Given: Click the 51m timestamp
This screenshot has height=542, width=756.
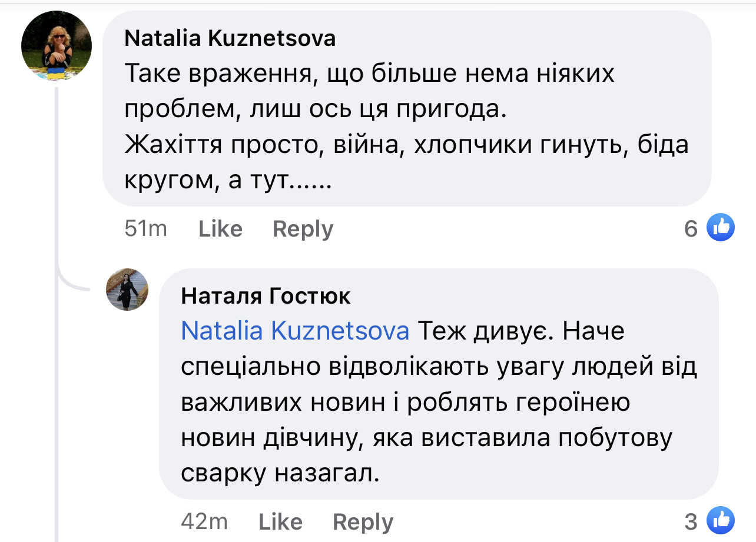Looking at the screenshot, I should point(145,228).
